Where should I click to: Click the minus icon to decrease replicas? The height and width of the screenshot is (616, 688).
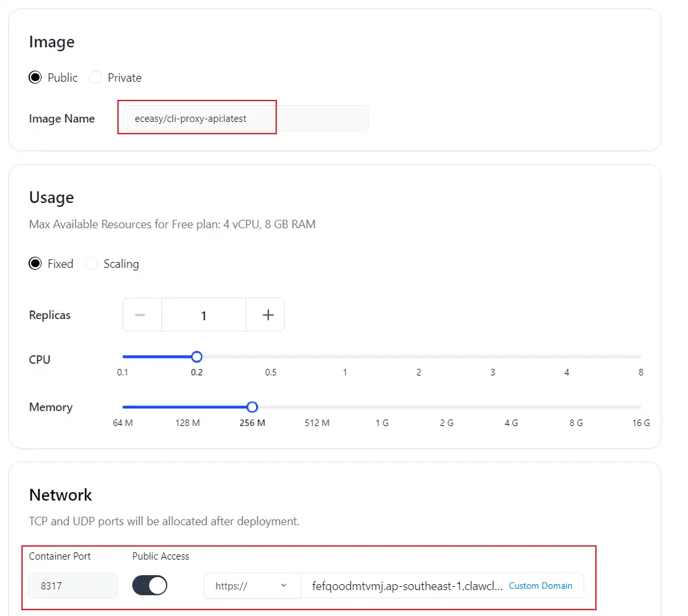pyautogui.click(x=139, y=315)
